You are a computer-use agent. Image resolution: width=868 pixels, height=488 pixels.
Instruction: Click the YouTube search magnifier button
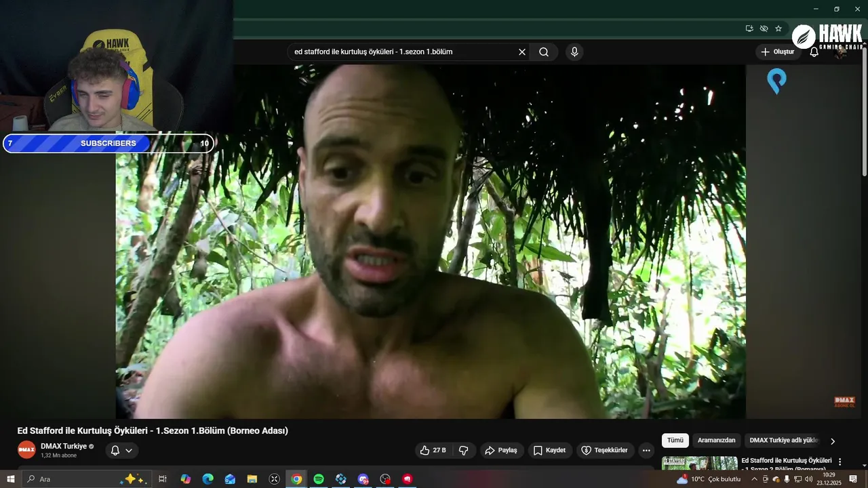pyautogui.click(x=544, y=52)
